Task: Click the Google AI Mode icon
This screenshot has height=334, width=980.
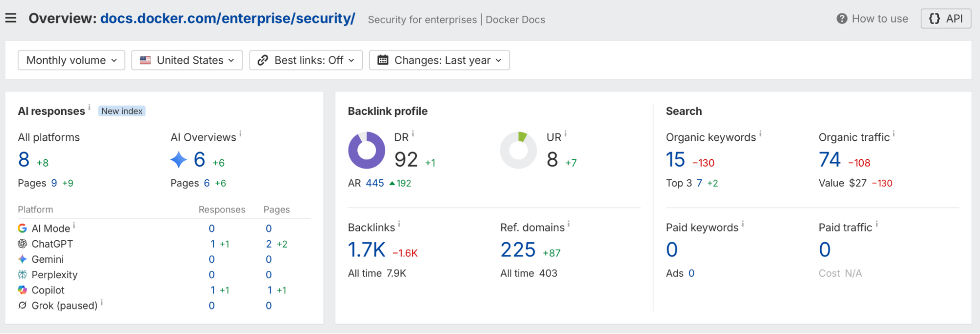Action: pyautogui.click(x=22, y=229)
